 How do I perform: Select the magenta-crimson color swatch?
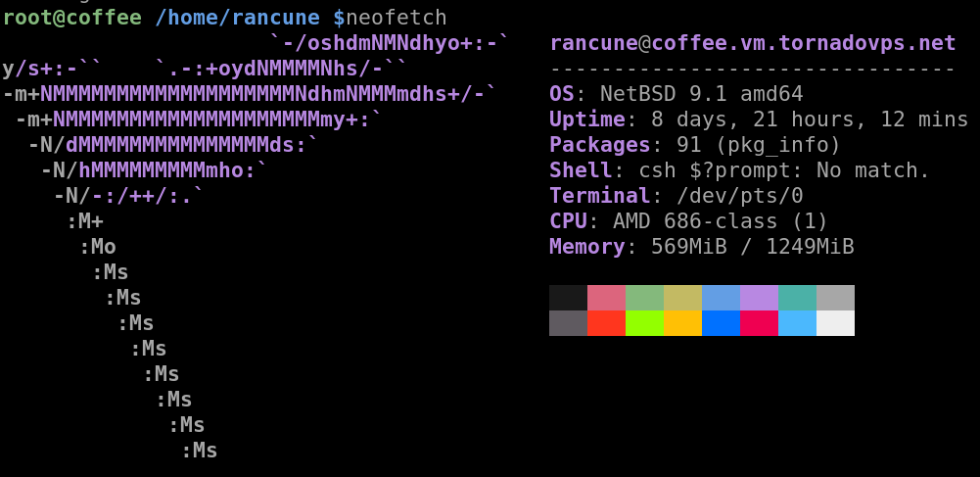coord(759,323)
